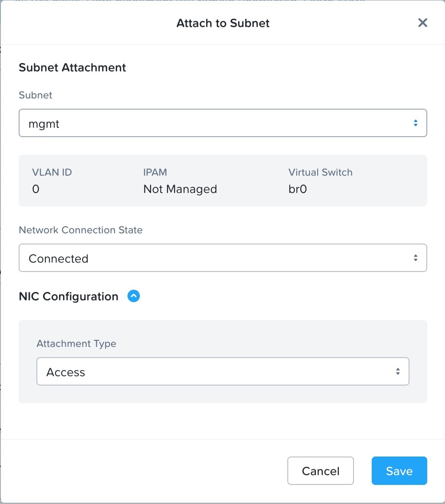445x504 pixels.
Task: Click the Attachment Type label
Action: [x=76, y=343]
